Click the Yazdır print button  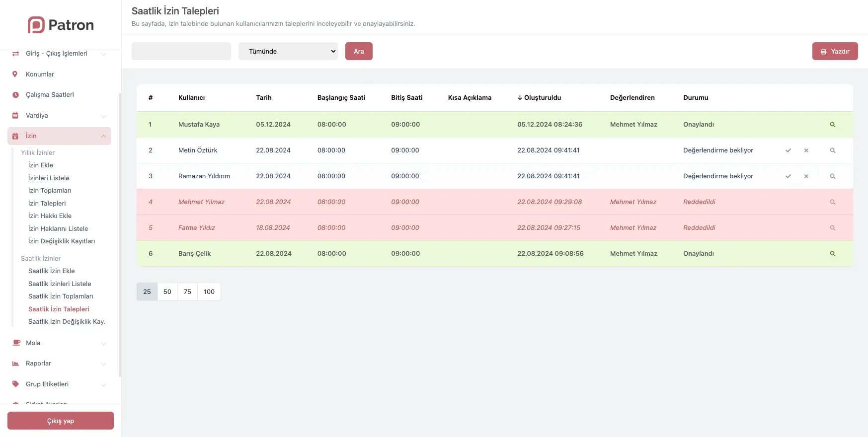(x=835, y=51)
